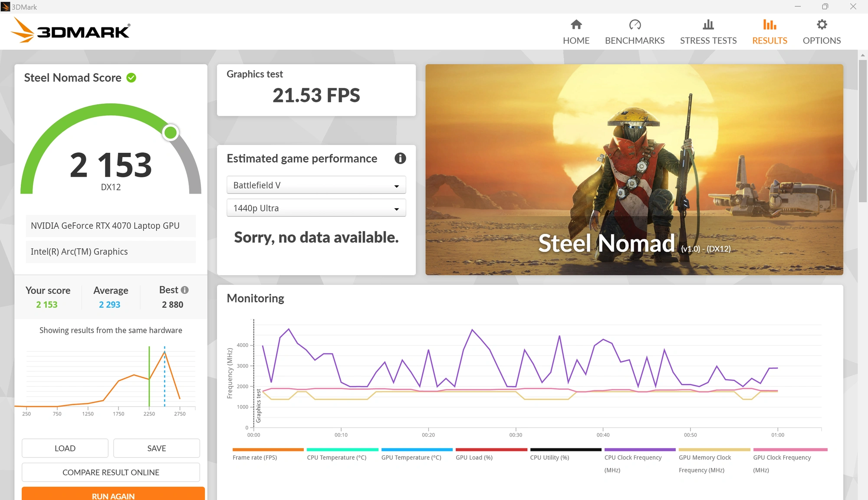
Task: Click the Home house icon
Action: coord(576,25)
